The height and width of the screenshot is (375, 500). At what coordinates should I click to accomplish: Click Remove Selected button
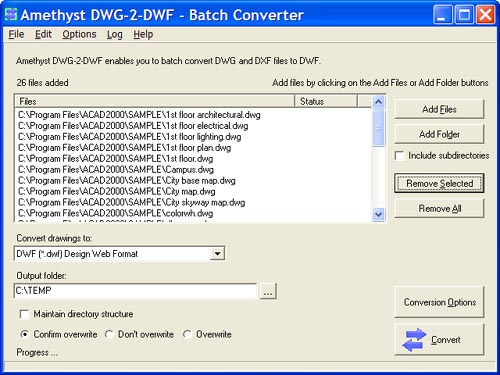coord(439,183)
